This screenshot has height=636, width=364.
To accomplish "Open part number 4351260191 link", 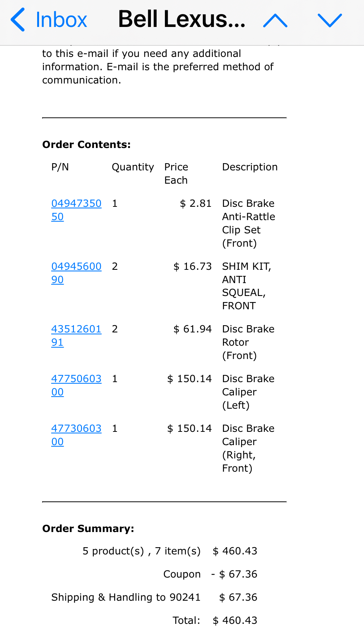I will point(76,329).
